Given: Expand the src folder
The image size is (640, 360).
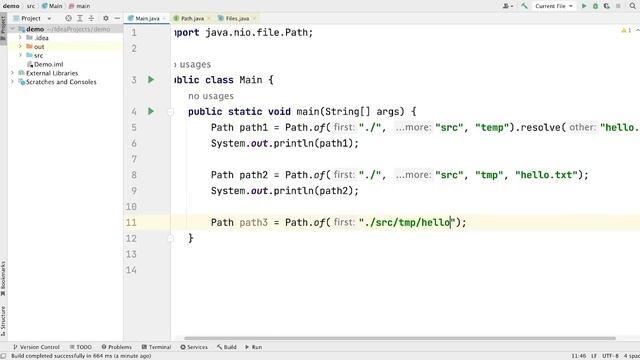Looking at the screenshot, I should [20, 55].
